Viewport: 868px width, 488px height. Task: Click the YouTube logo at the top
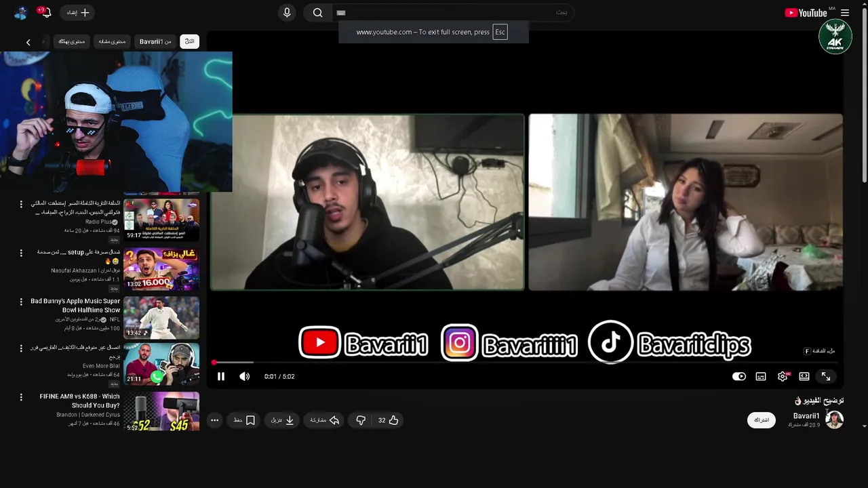click(806, 13)
